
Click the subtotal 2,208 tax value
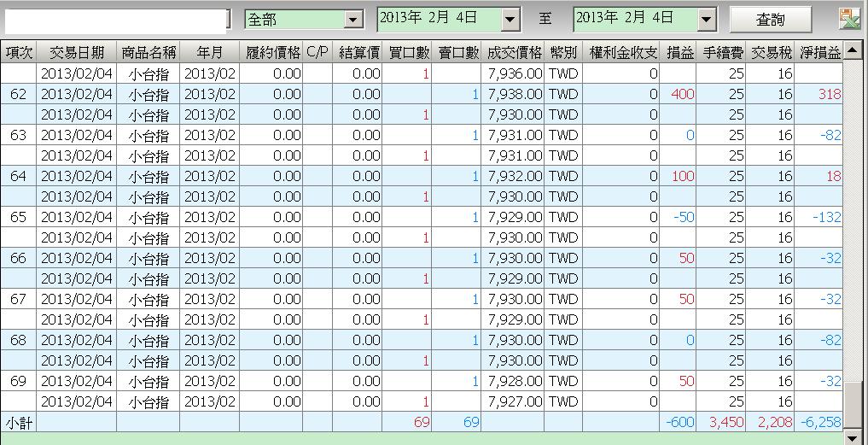(x=775, y=422)
